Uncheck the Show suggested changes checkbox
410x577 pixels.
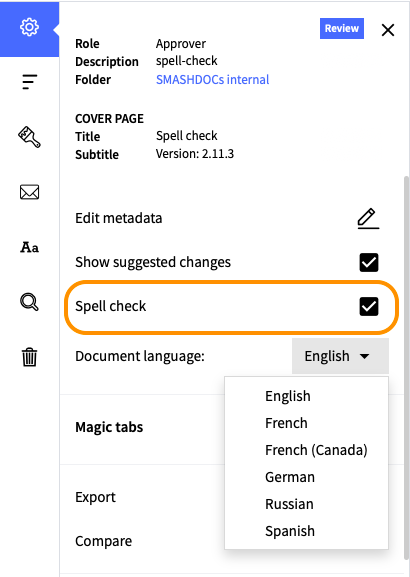coord(369,262)
